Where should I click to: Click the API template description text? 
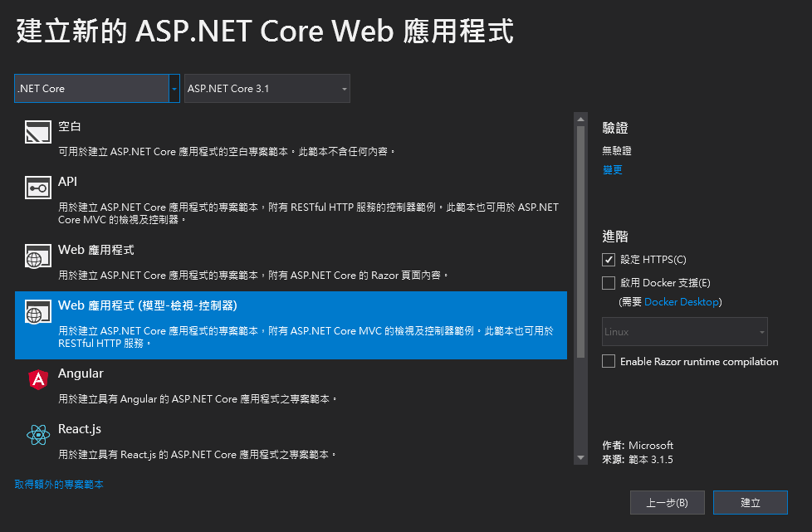tap(309, 213)
